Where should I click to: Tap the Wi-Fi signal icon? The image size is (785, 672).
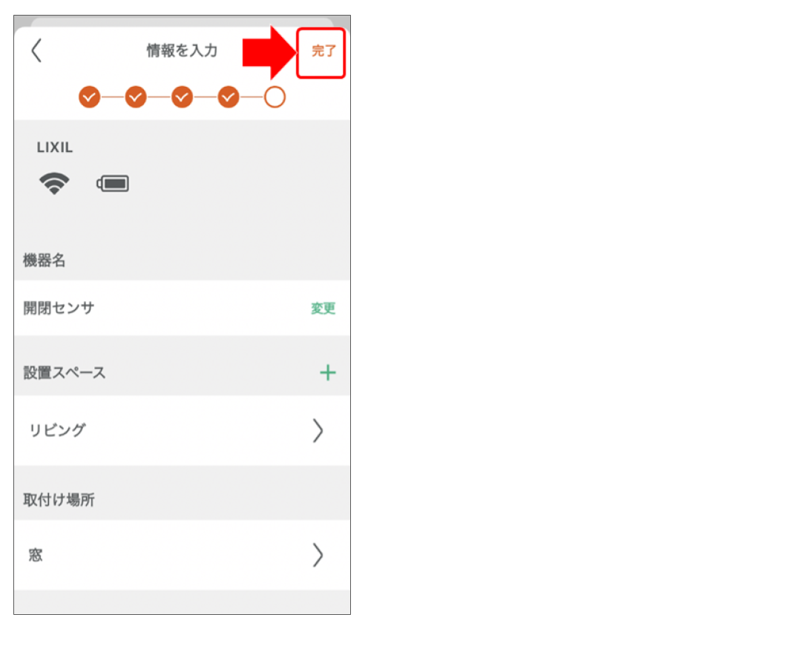click(54, 183)
